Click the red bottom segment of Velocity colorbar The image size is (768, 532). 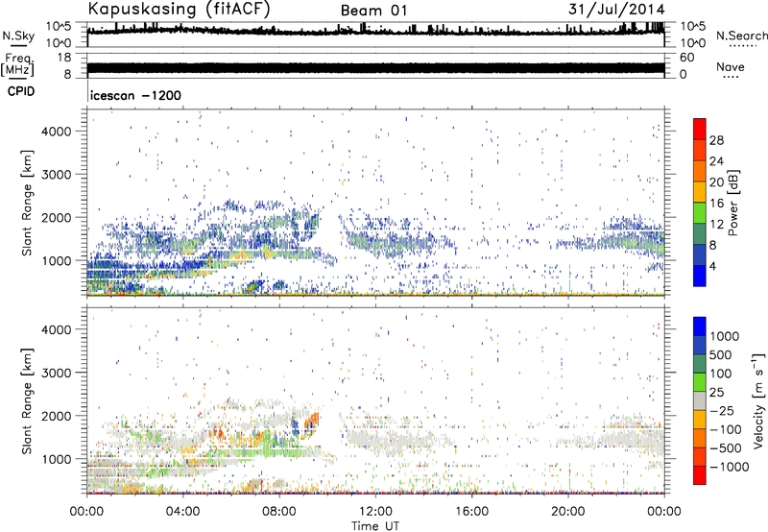click(700, 475)
